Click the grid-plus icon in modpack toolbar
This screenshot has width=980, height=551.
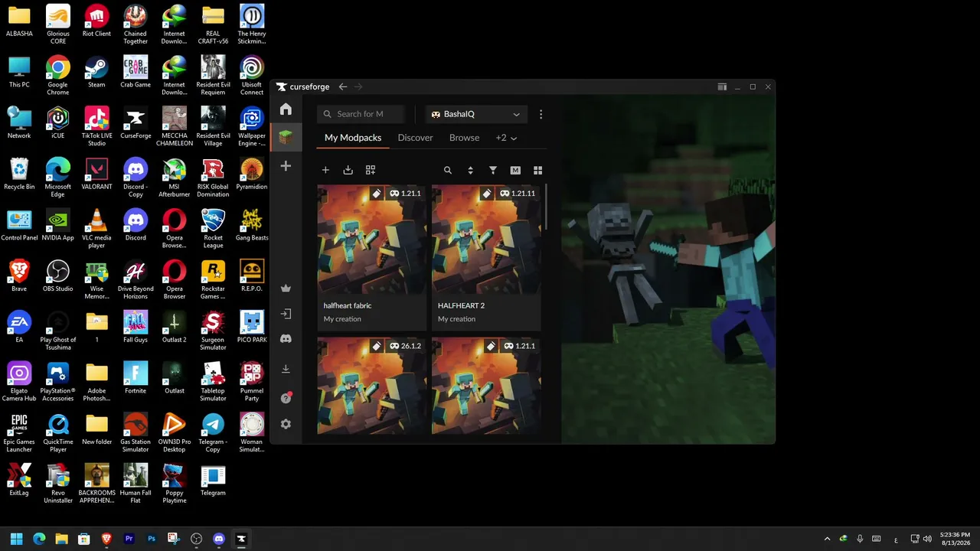click(x=371, y=170)
